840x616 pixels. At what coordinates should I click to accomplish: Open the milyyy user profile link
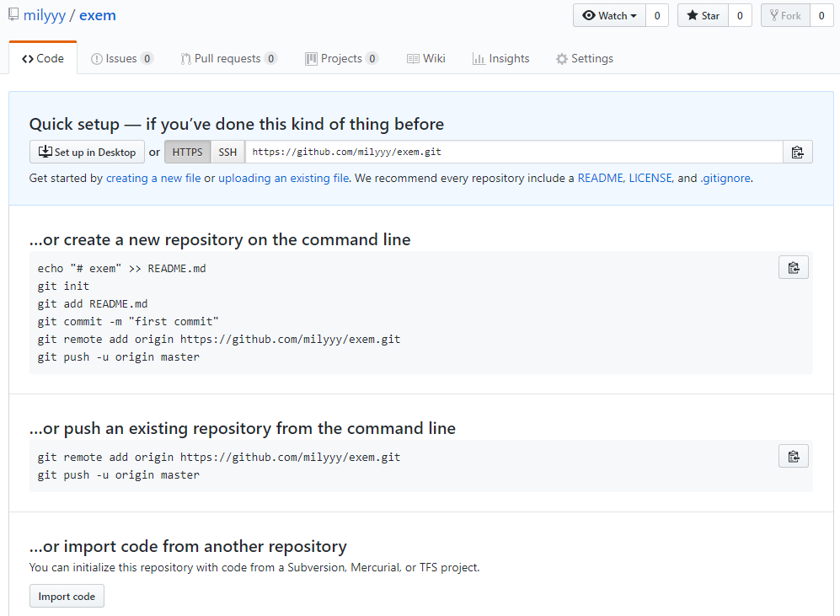[x=45, y=15]
